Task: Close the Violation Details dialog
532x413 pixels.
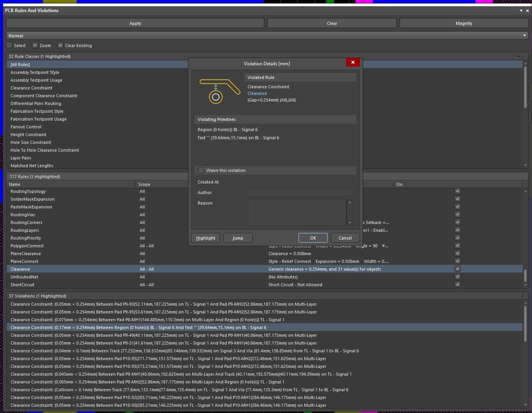Action: [x=353, y=62]
